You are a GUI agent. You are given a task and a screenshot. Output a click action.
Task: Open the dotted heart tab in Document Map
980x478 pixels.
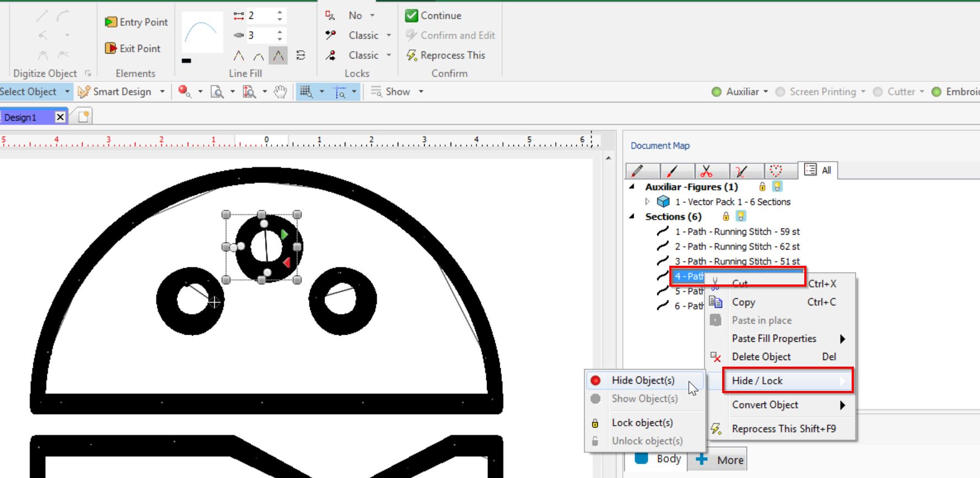pos(776,171)
